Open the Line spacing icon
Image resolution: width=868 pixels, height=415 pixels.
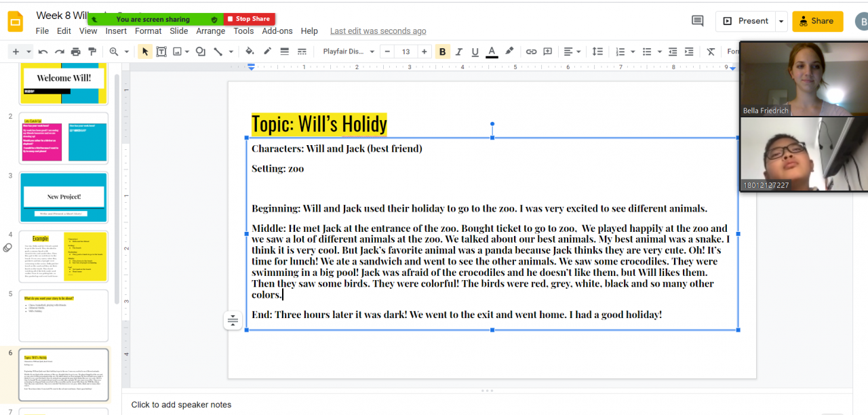(x=597, y=52)
